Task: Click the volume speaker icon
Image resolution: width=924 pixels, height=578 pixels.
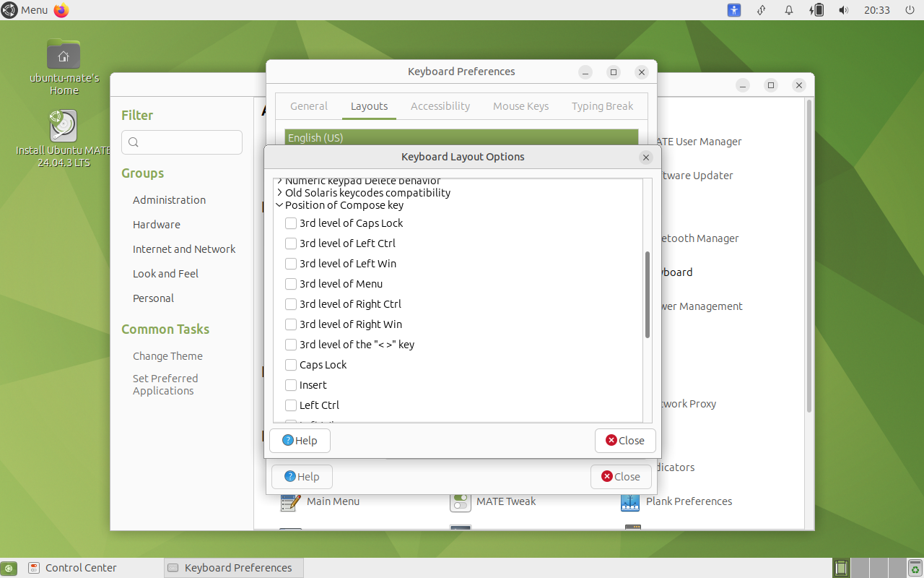Action: (x=843, y=10)
